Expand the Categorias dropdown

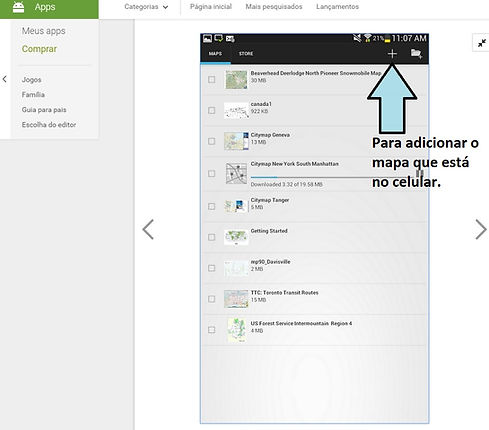[146, 7]
